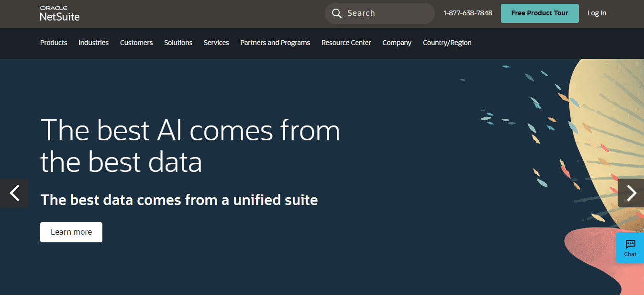This screenshot has width=644, height=295.
Task: Open the Chat widget
Action: [x=630, y=248]
